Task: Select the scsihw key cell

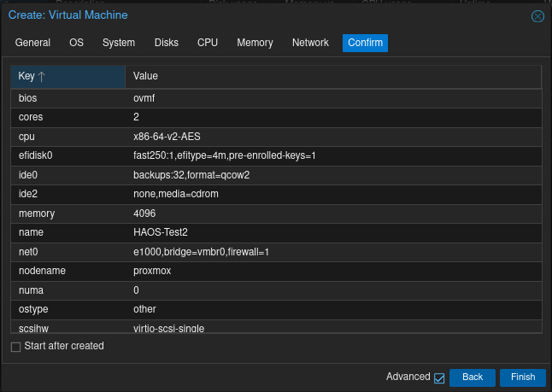Action: (68, 327)
